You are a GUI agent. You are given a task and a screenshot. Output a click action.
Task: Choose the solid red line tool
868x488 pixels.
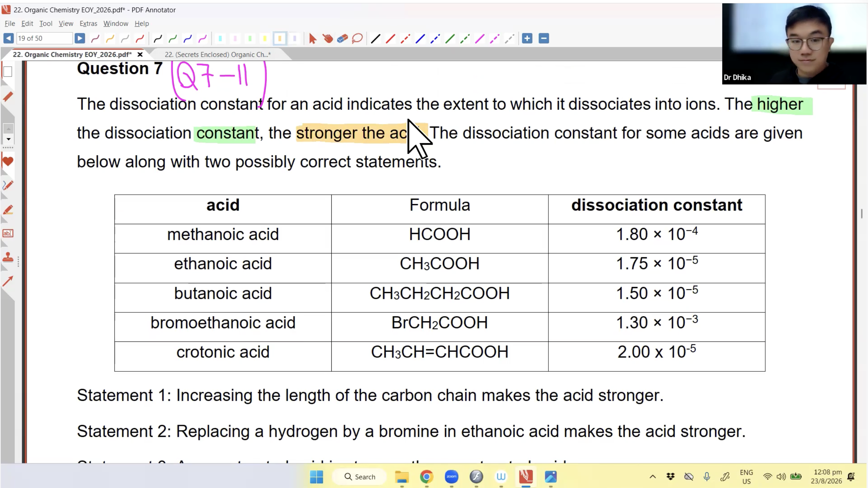(390, 38)
